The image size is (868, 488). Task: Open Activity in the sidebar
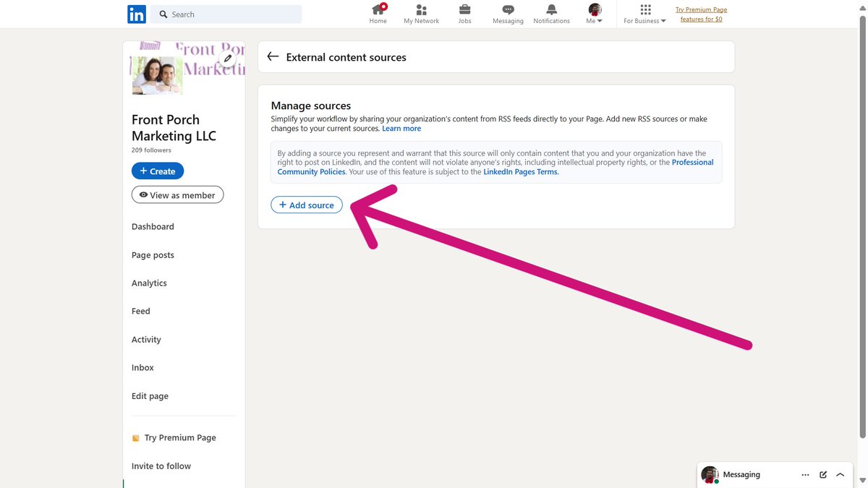(146, 340)
